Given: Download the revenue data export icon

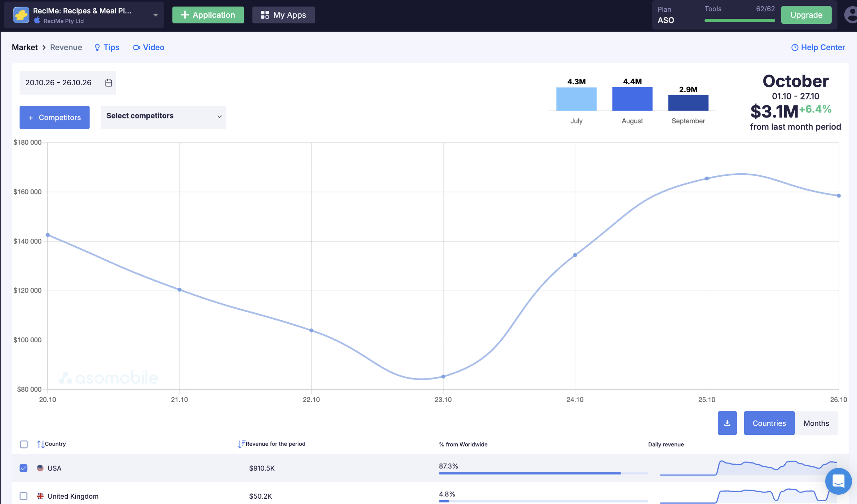Looking at the screenshot, I should (x=727, y=423).
